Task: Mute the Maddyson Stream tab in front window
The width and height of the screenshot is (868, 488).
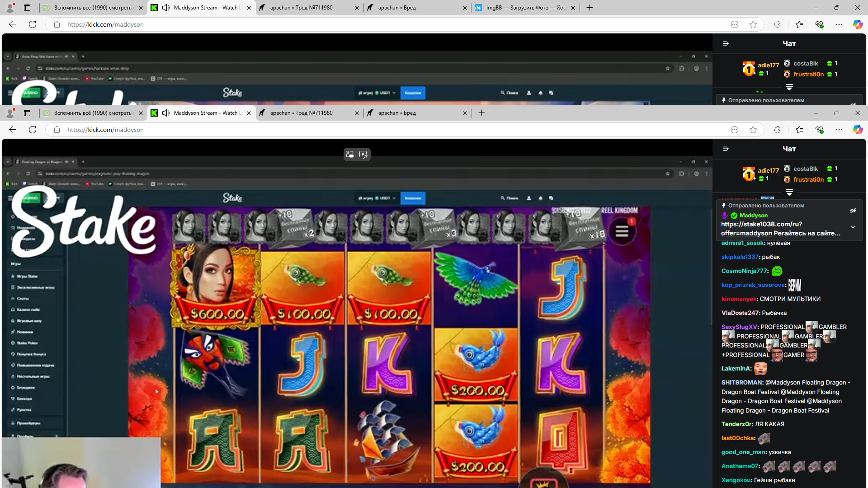Action: pos(166,113)
